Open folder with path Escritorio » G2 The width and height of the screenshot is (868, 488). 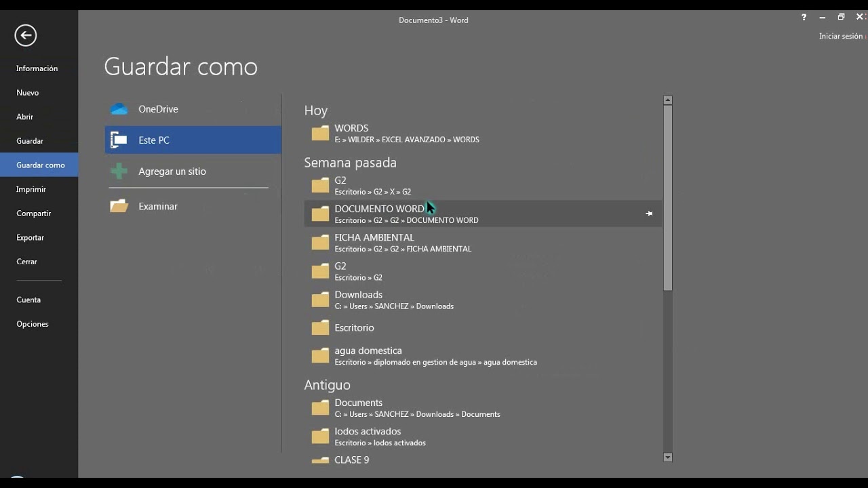[359, 278]
